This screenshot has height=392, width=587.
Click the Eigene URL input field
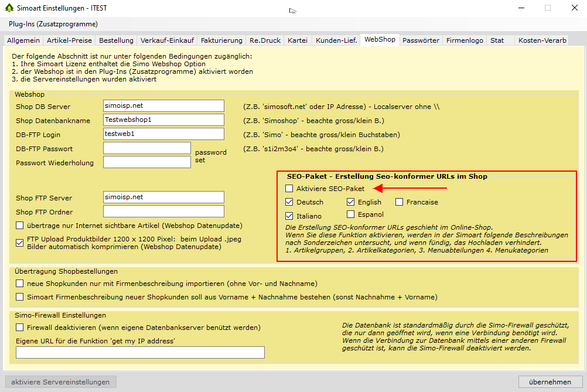click(140, 353)
